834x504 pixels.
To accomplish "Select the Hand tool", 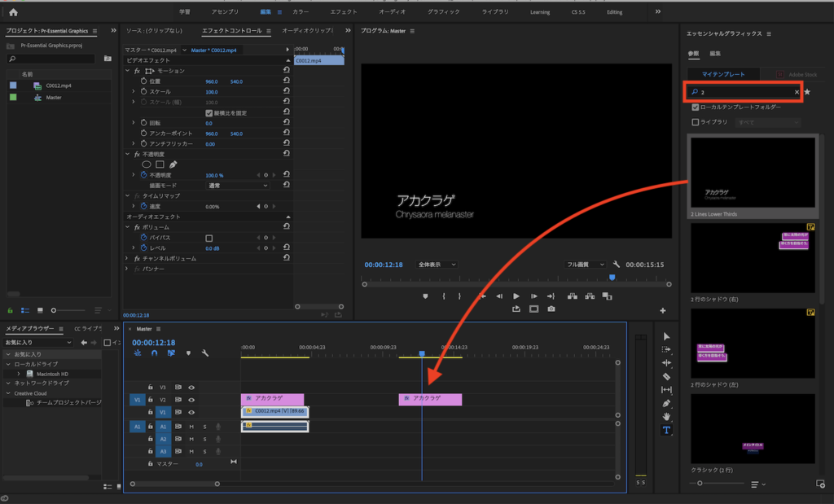I will pyautogui.click(x=666, y=417).
